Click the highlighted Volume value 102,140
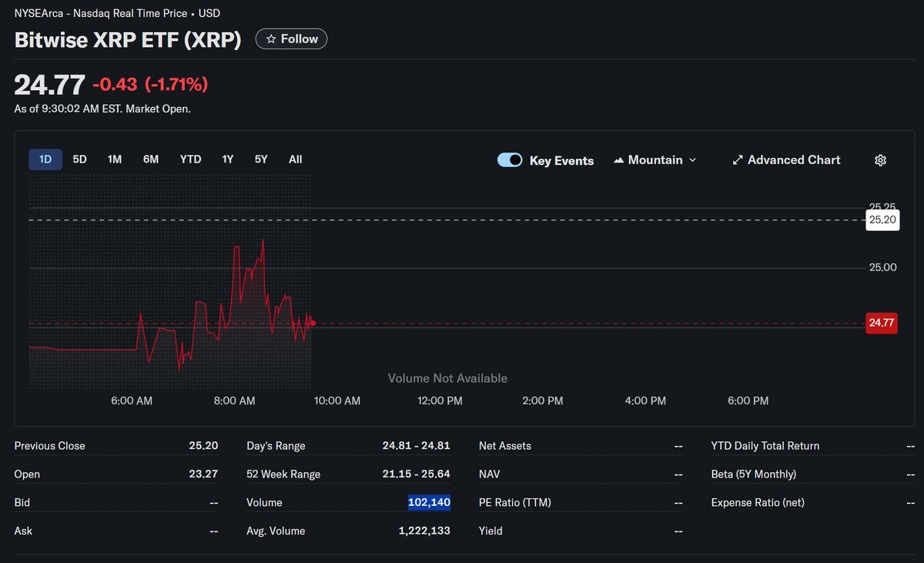This screenshot has width=924, height=563. [429, 502]
